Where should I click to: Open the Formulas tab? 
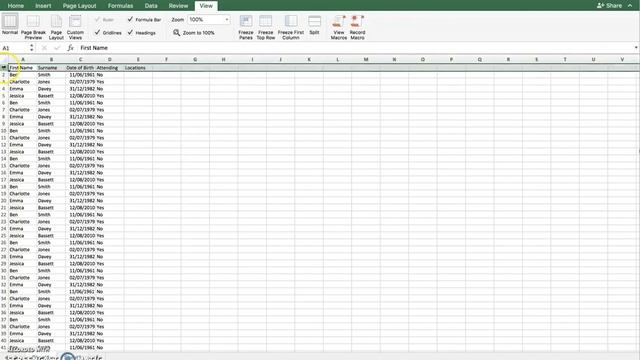(x=120, y=6)
